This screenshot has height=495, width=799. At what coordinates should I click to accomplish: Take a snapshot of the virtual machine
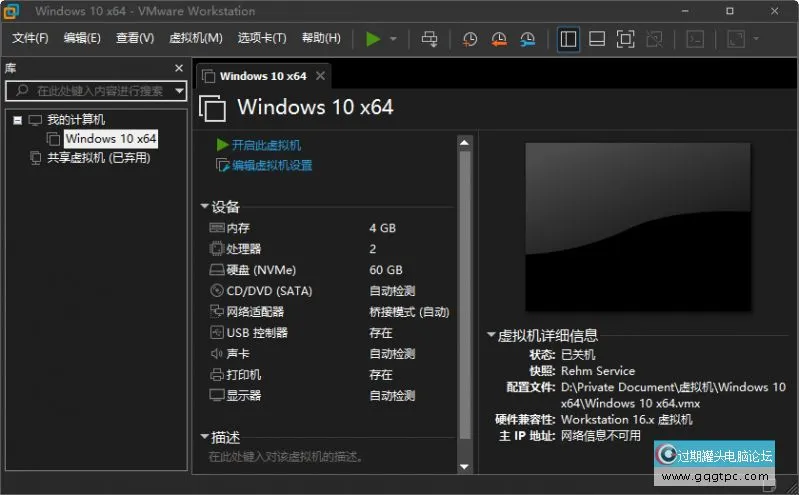(x=469, y=39)
